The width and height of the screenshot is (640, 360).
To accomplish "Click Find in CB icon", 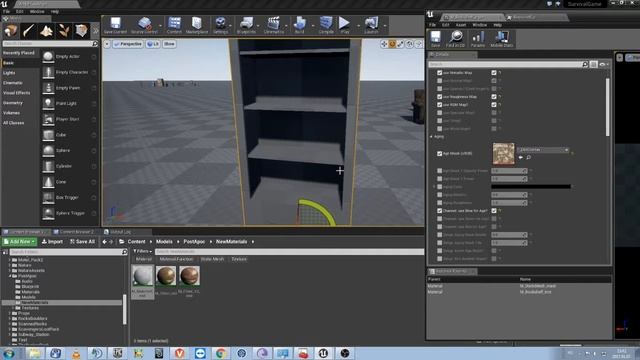I will click(456, 39).
